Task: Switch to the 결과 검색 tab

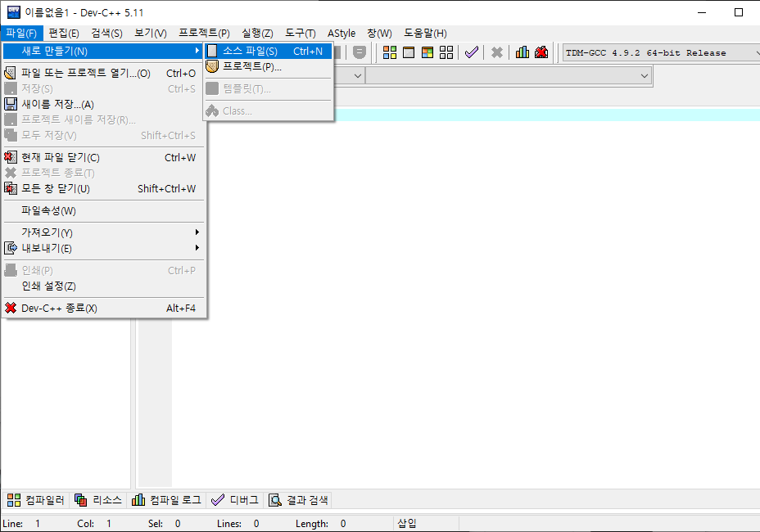Action: pyautogui.click(x=298, y=500)
